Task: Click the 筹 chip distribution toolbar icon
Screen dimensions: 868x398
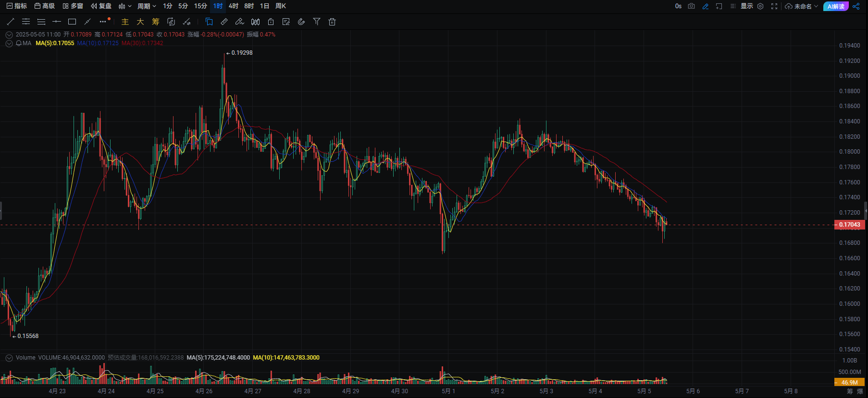Action: point(156,22)
